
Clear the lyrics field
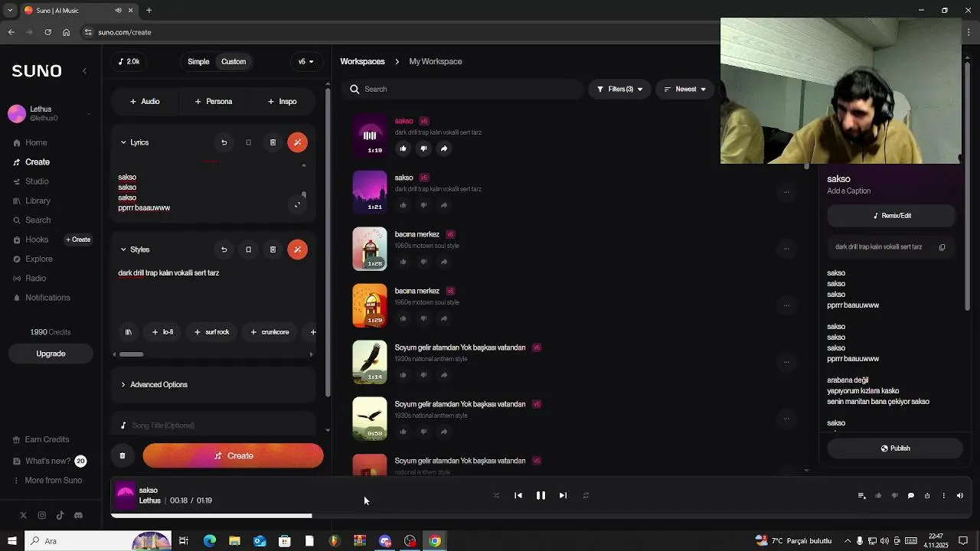(x=273, y=142)
